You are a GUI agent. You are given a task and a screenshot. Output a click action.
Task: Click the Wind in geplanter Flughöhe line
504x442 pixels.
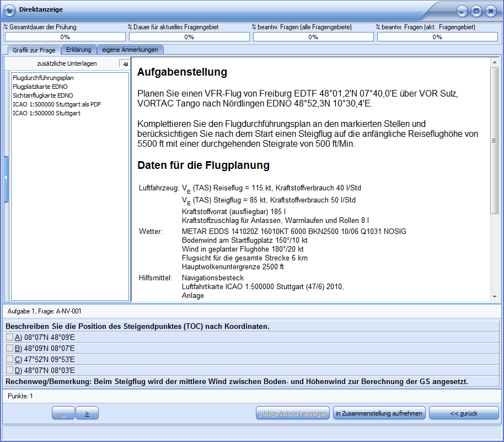click(x=243, y=249)
